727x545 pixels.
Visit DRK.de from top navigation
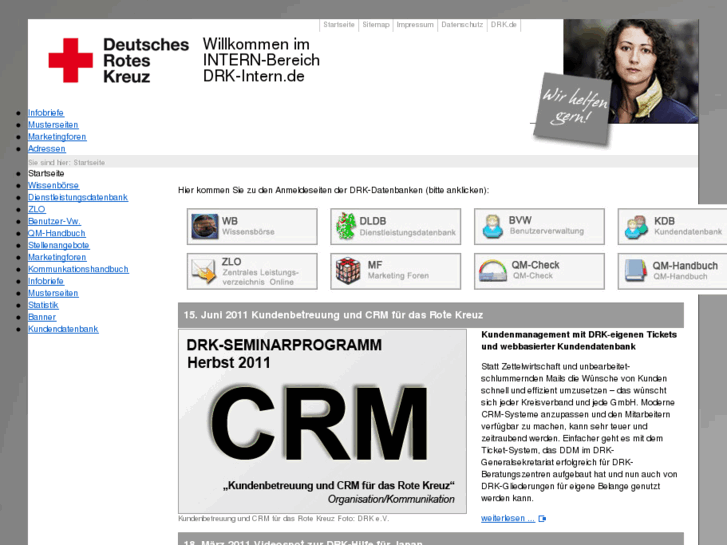(504, 25)
